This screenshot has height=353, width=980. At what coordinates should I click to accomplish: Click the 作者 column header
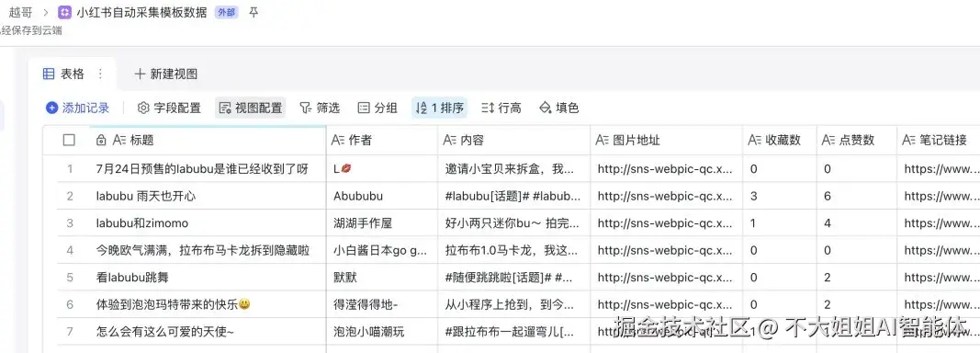pos(382,141)
